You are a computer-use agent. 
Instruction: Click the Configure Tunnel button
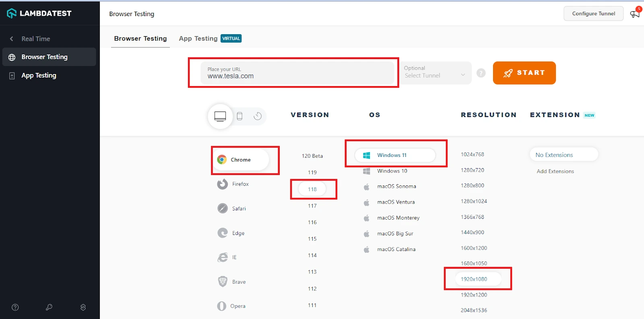pos(594,13)
